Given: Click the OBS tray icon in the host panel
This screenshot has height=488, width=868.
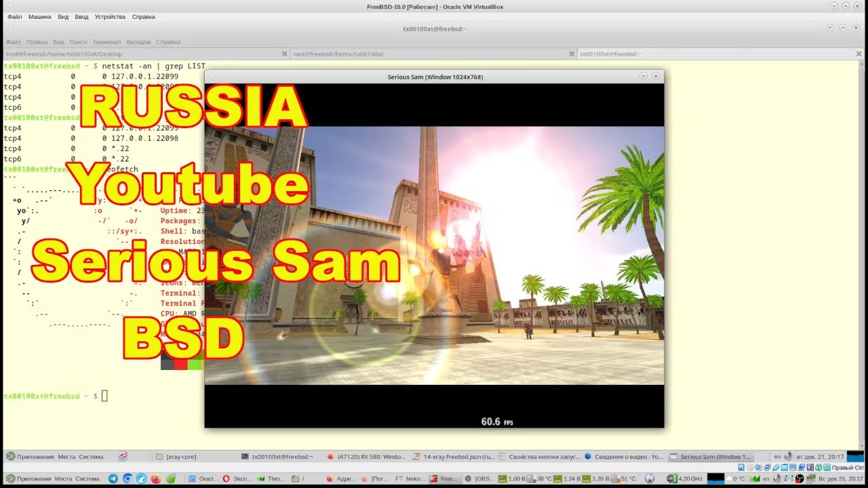Looking at the screenshot, I should (x=800, y=479).
